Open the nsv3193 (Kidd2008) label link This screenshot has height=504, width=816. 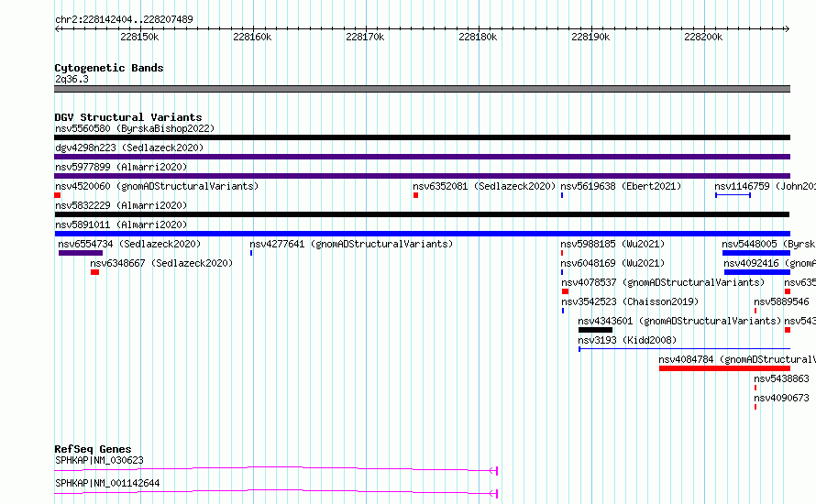627,340
